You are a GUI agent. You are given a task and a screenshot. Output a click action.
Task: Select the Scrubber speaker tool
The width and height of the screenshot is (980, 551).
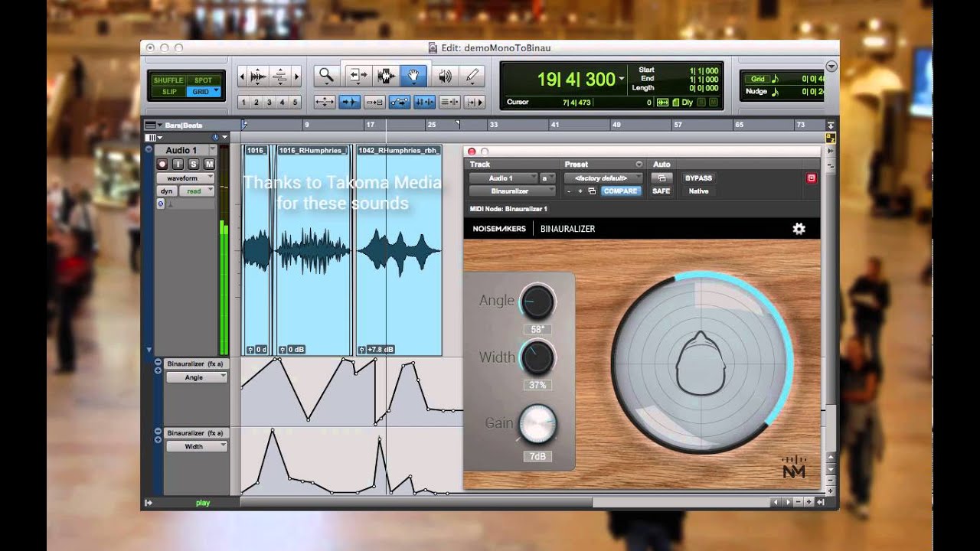point(445,75)
